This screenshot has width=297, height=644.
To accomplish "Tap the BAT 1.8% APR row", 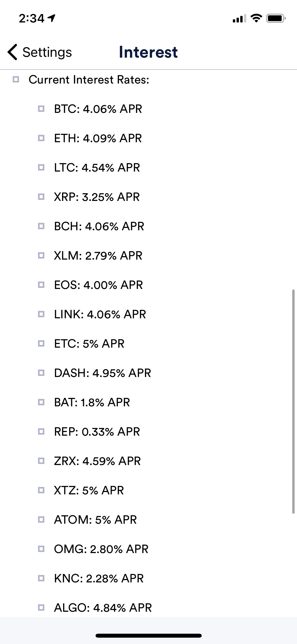I will pos(92,402).
